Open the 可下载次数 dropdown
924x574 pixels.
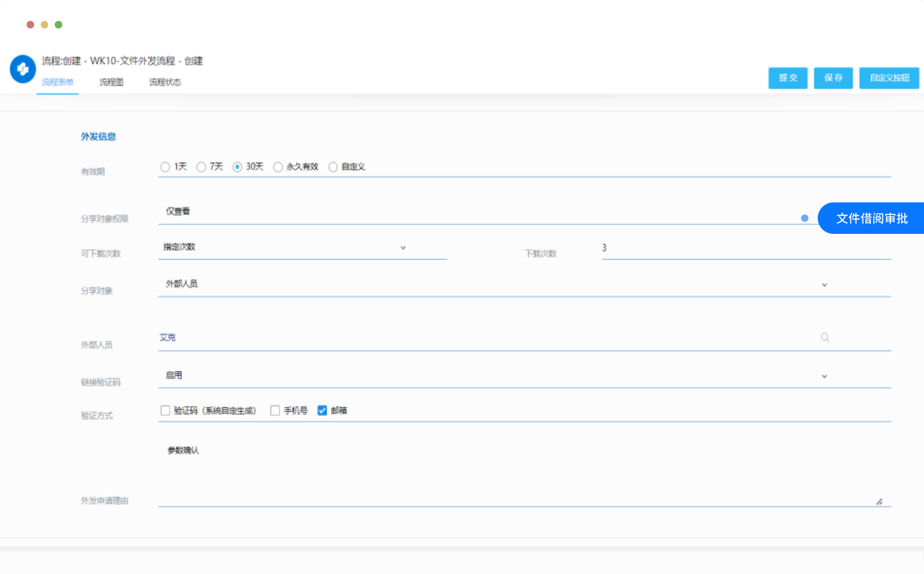(403, 248)
